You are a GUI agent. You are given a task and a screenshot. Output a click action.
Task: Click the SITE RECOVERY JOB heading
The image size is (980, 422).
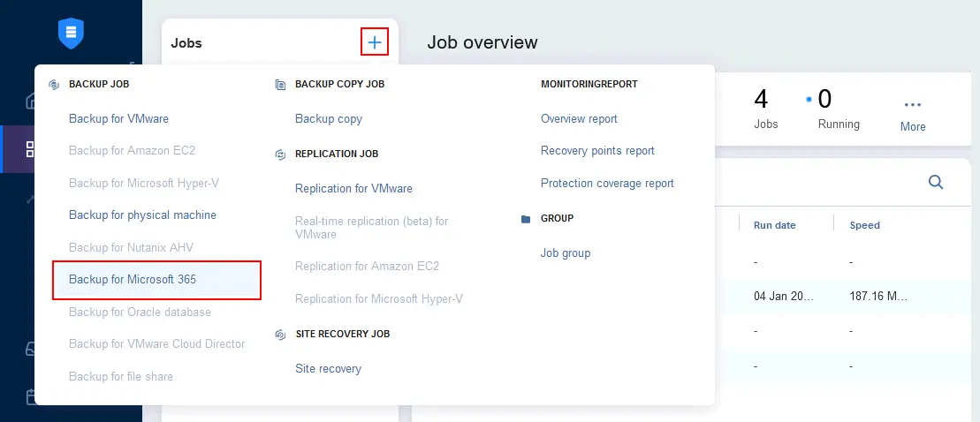343,334
